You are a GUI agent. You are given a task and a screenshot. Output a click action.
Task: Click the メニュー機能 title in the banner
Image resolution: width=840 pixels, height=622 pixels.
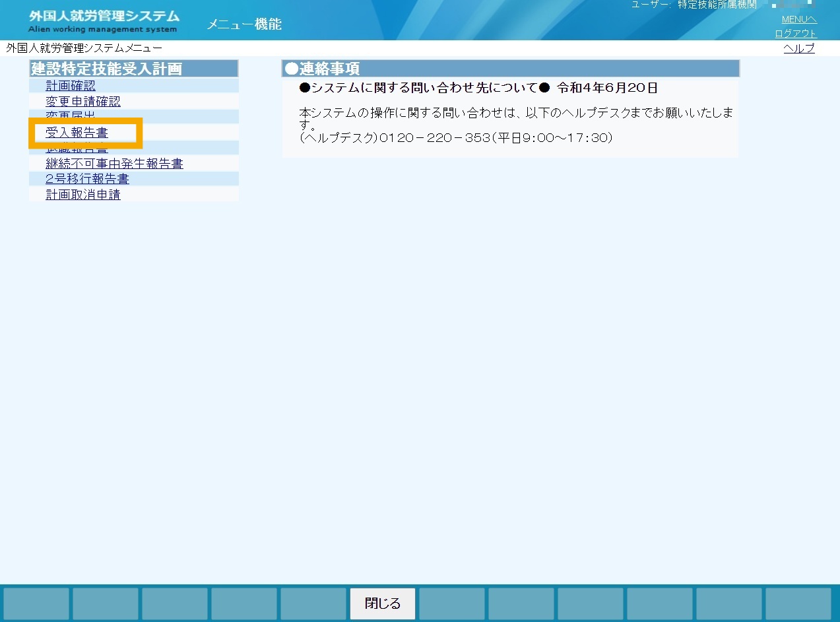coord(244,24)
